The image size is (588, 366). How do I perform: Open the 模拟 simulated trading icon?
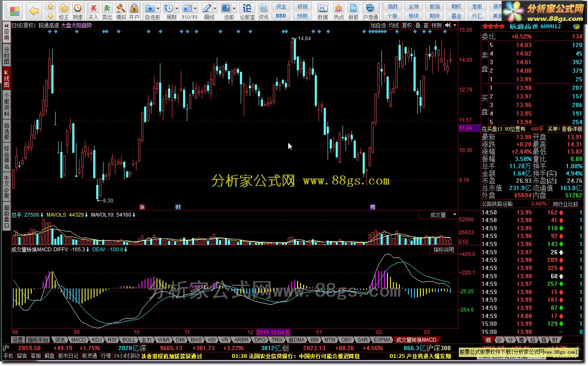[x=121, y=11]
